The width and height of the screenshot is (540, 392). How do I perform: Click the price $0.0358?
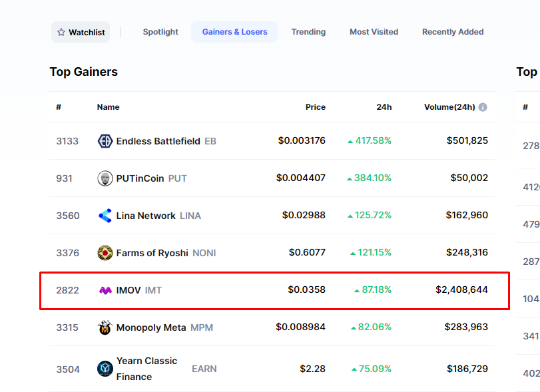[x=306, y=290]
